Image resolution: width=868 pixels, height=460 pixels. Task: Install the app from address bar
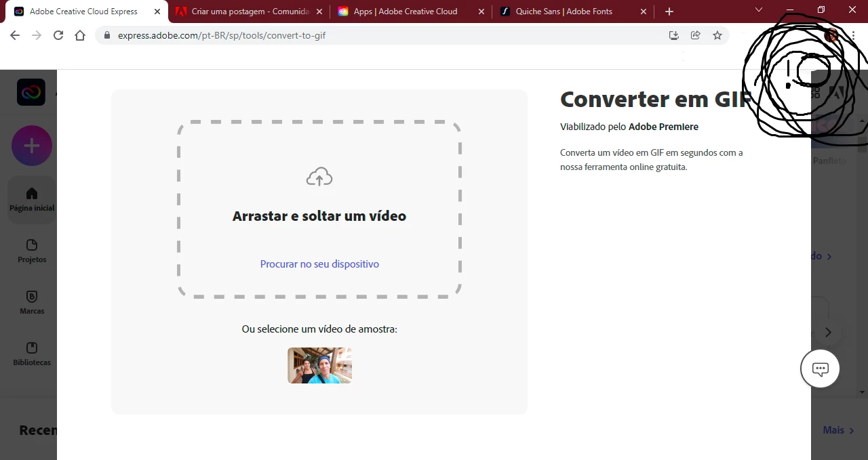(673, 35)
